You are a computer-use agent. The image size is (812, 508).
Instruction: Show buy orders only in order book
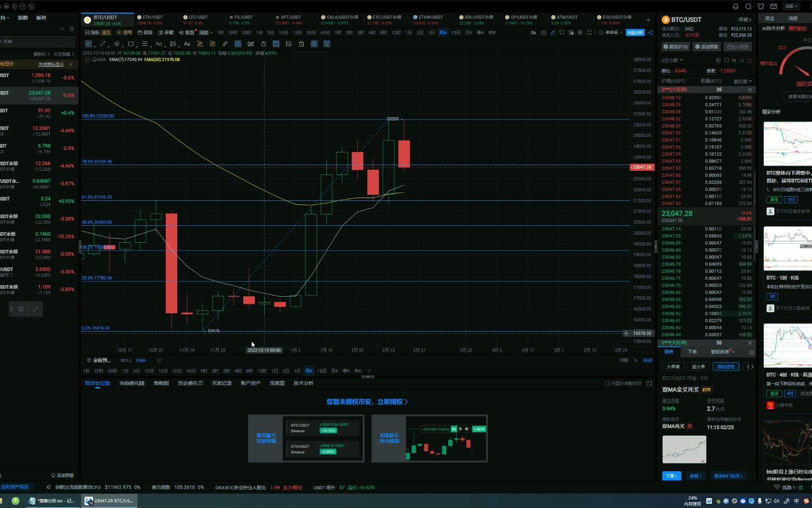742,60
